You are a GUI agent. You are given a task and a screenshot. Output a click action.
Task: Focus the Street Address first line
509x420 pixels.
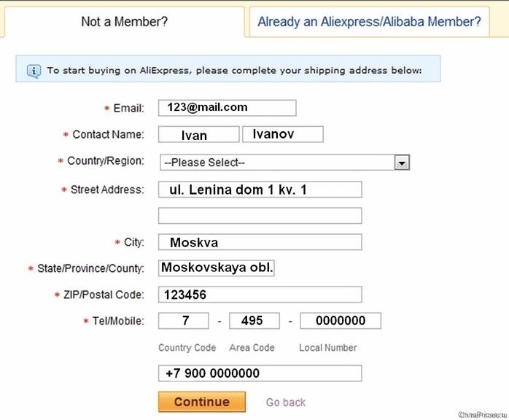[x=260, y=190]
